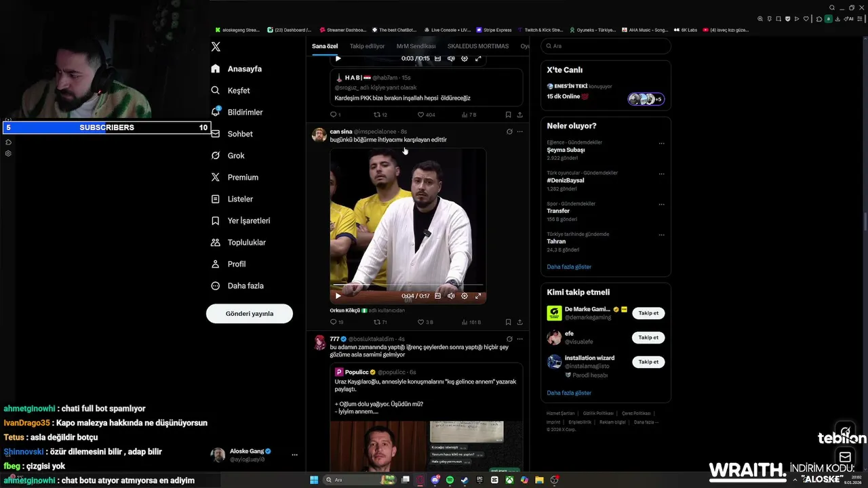Image resolution: width=868 pixels, height=488 pixels.
Task: Reply to can sina post
Action: pos(336,322)
